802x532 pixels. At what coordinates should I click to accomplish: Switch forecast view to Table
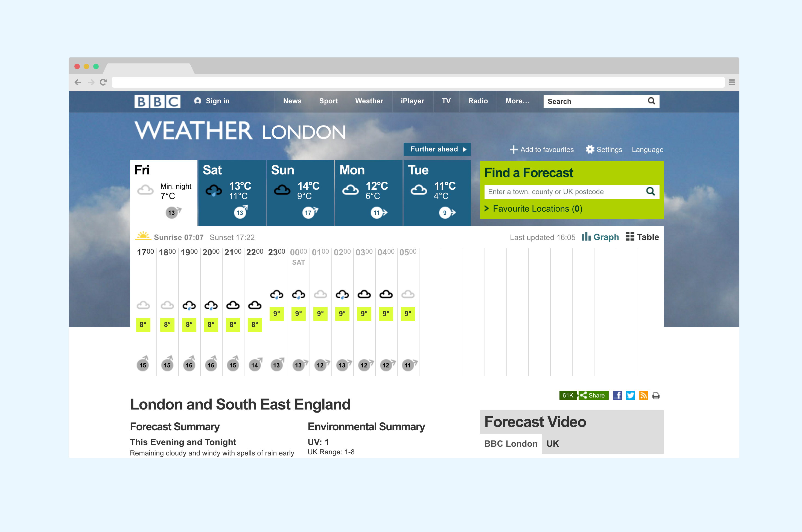[642, 237]
